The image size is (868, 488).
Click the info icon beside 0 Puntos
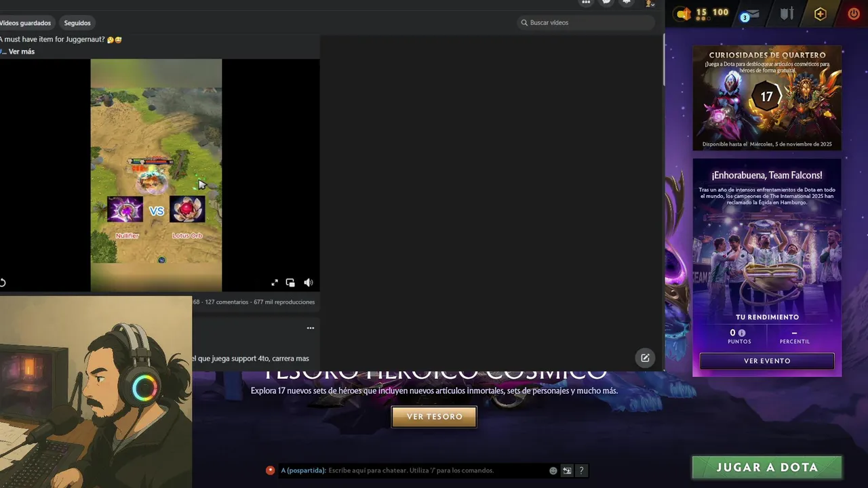point(742,333)
